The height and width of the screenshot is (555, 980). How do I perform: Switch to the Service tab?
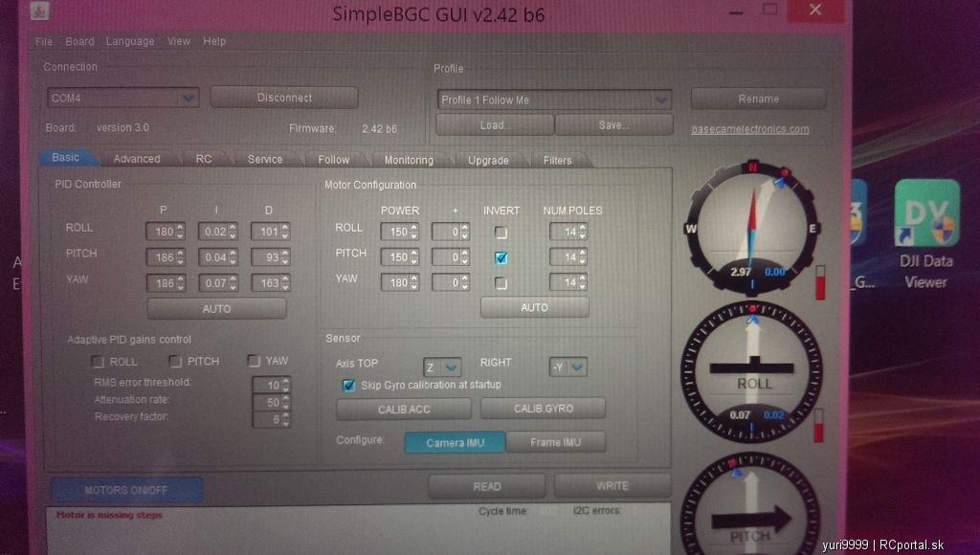click(x=265, y=160)
